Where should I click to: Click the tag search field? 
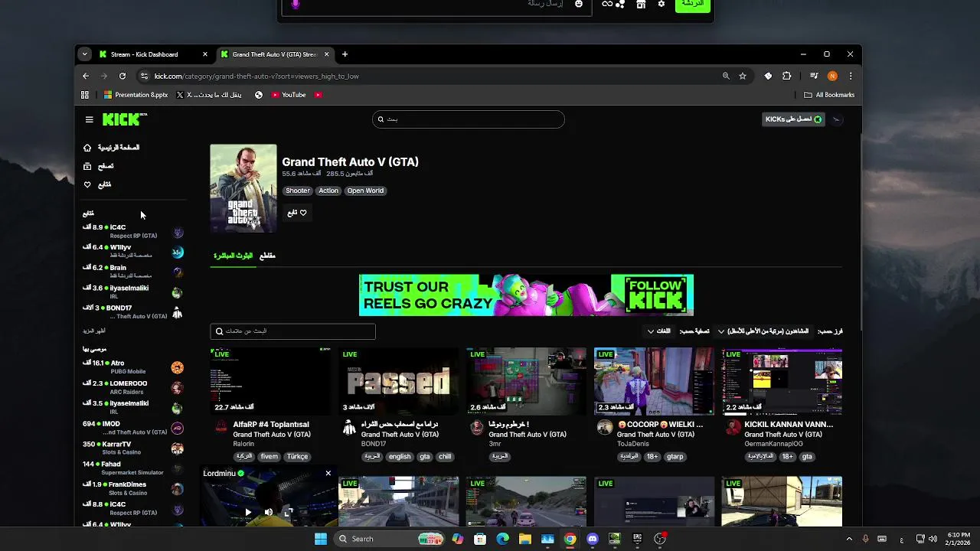[292, 331]
